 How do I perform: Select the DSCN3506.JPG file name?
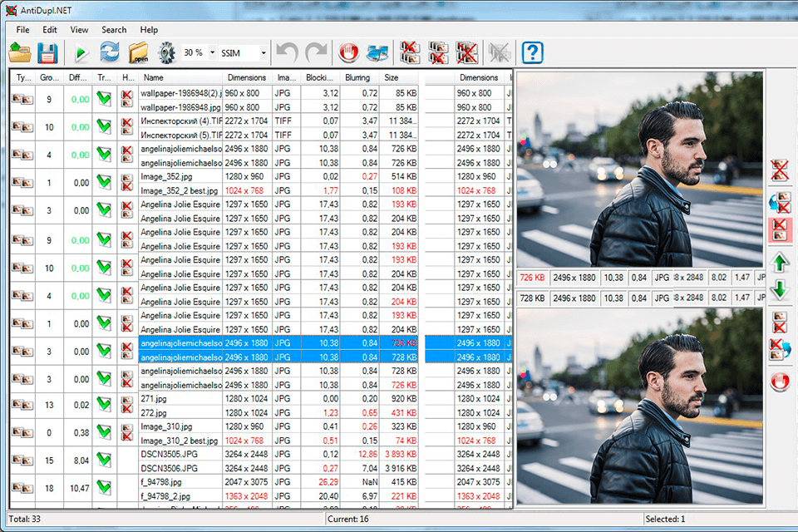click(x=170, y=468)
